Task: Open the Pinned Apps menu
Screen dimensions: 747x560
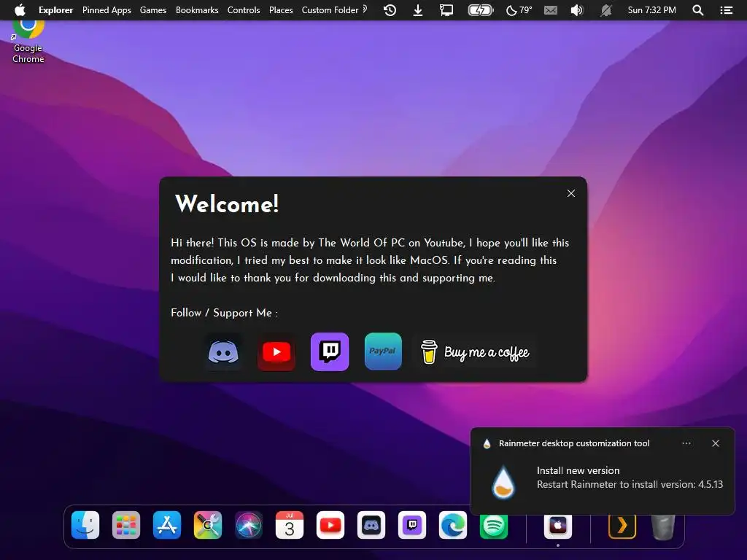Action: [x=107, y=10]
